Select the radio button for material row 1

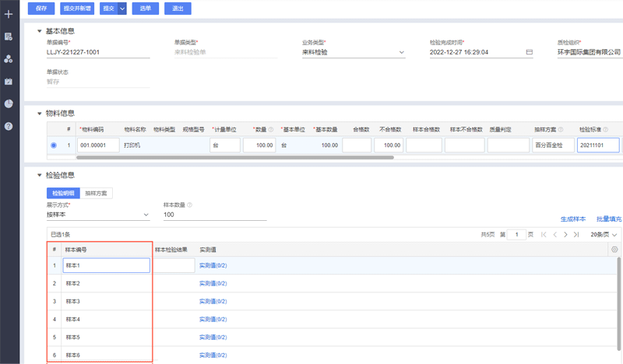[x=54, y=145]
